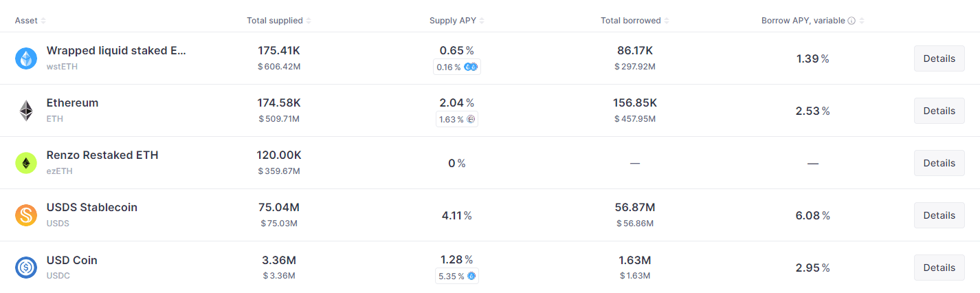Image resolution: width=980 pixels, height=293 pixels.
Task: Select the Wrapped liquid staked ETH name
Action: tap(116, 50)
